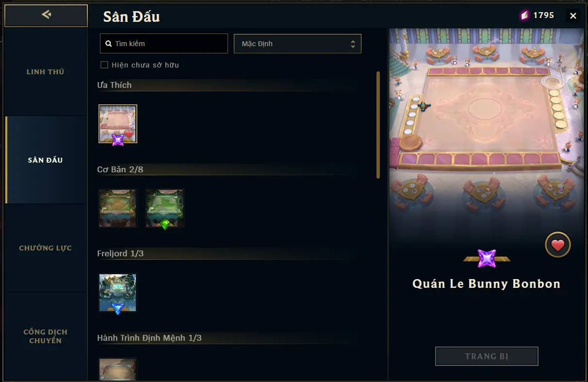Click the back arrow icon

pyautogui.click(x=46, y=15)
